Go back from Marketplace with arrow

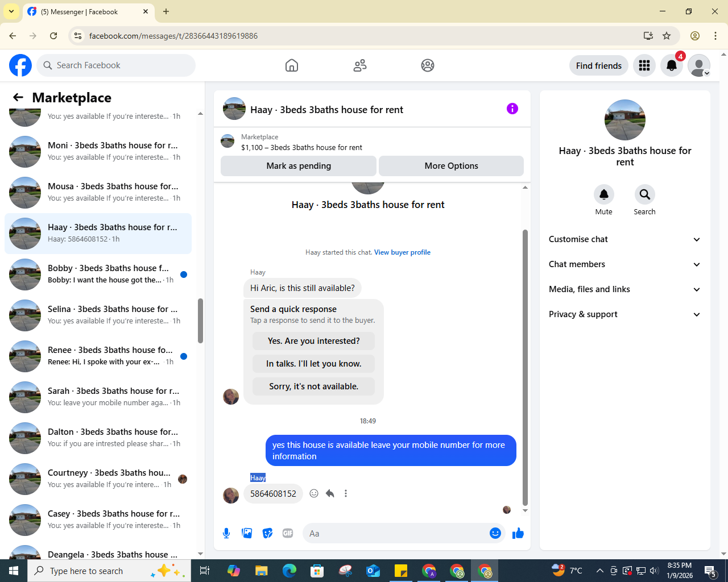pos(18,97)
